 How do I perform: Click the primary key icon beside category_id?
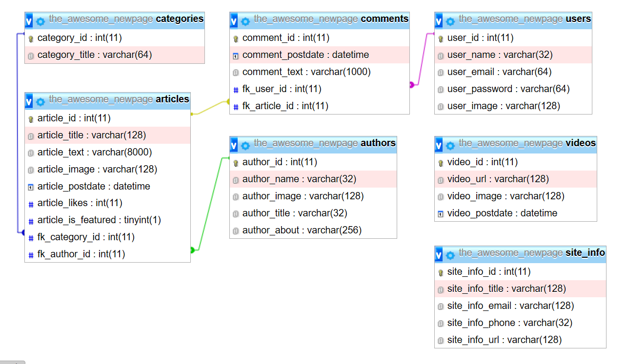[x=31, y=38]
